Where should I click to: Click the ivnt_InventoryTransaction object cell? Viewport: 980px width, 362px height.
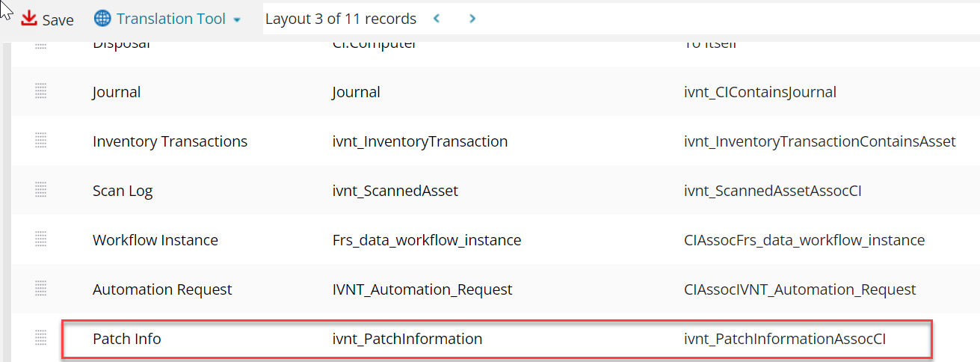[x=420, y=141]
